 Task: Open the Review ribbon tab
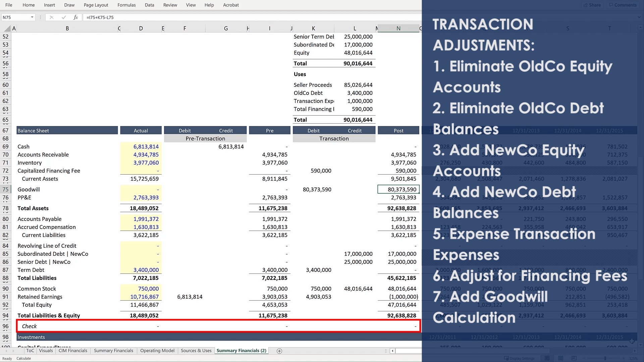pos(170,5)
